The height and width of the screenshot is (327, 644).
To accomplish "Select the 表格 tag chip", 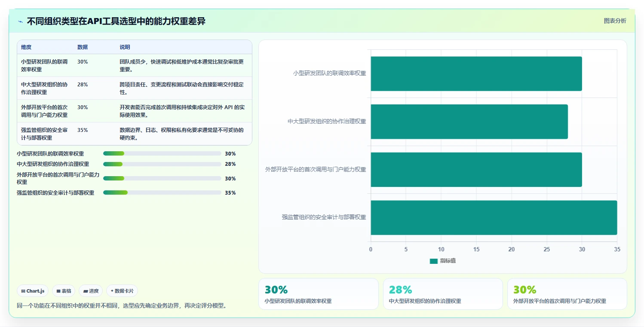I will pos(64,291).
